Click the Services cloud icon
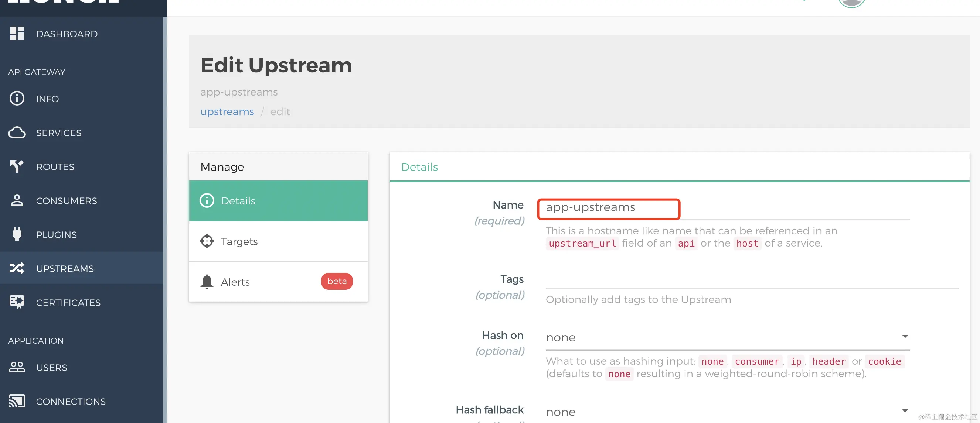Image resolution: width=980 pixels, height=423 pixels. coord(17,133)
